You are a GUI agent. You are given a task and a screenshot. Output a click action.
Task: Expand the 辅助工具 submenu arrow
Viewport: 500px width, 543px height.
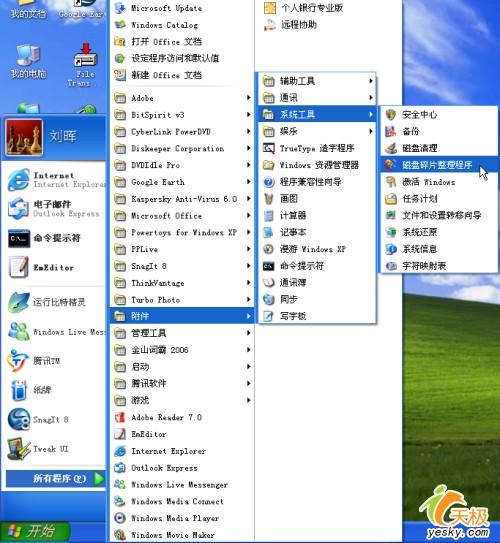click(370, 81)
